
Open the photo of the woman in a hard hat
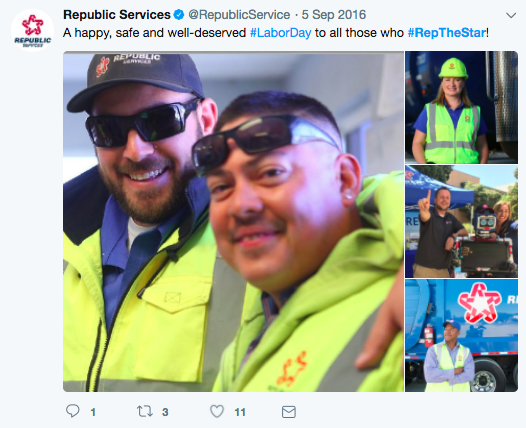coord(462,107)
